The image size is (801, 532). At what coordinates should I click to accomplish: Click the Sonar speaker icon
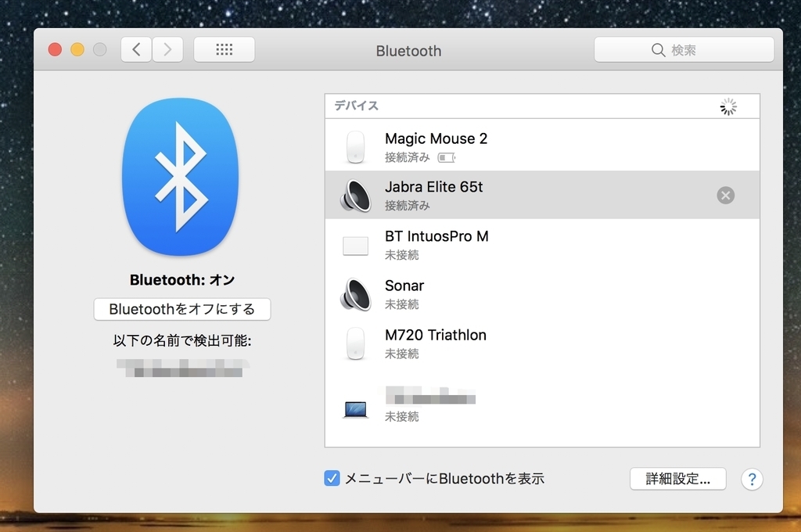pos(356,294)
